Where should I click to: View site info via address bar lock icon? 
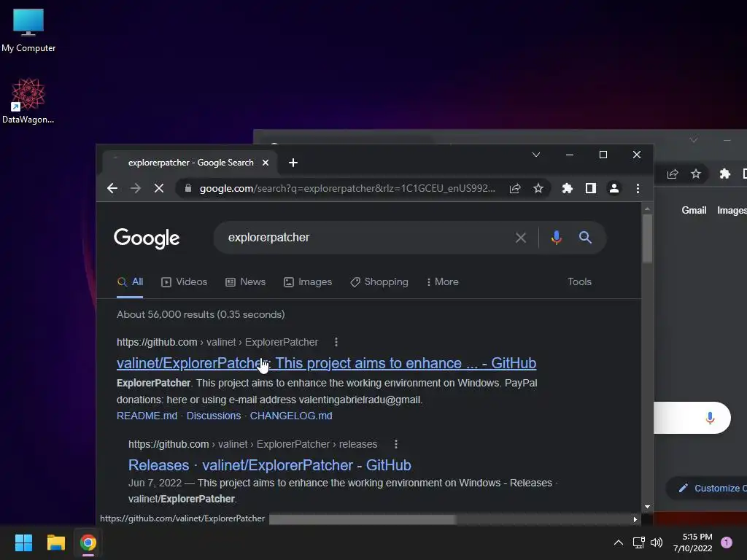click(188, 189)
